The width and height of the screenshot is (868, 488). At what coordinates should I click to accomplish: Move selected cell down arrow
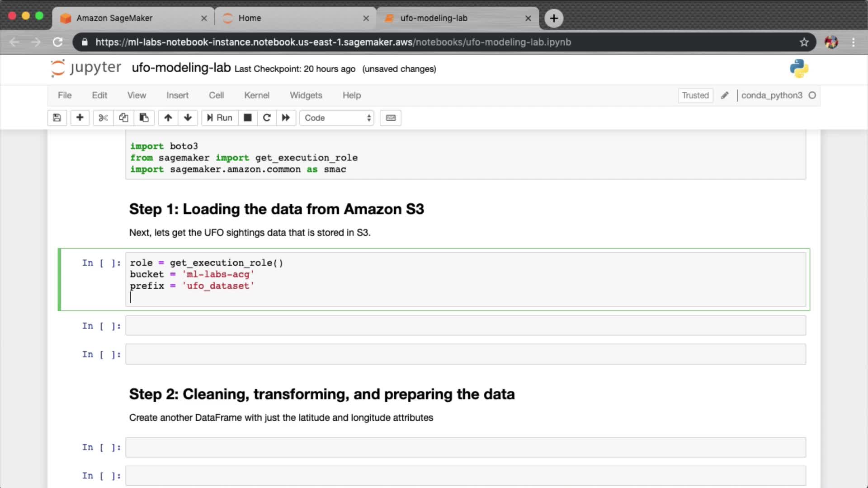click(188, 118)
